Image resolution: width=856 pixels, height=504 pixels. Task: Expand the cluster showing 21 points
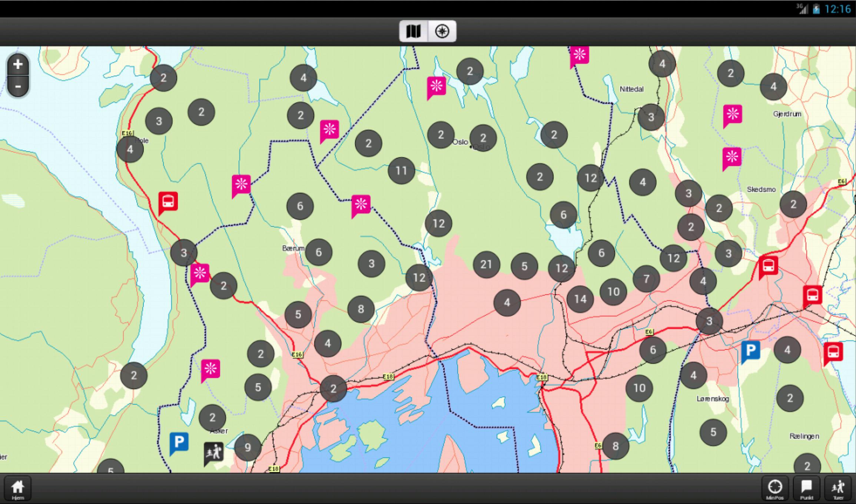coord(486,264)
